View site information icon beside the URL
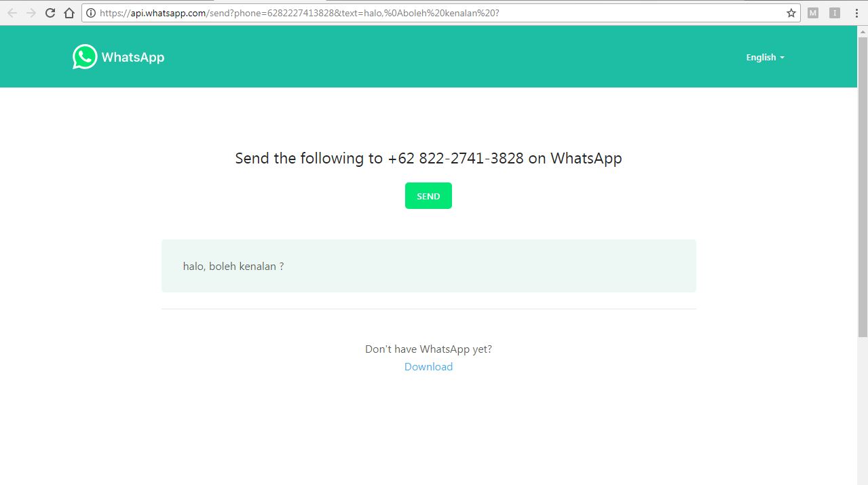Screen dimensions: 868x485 pos(91,13)
